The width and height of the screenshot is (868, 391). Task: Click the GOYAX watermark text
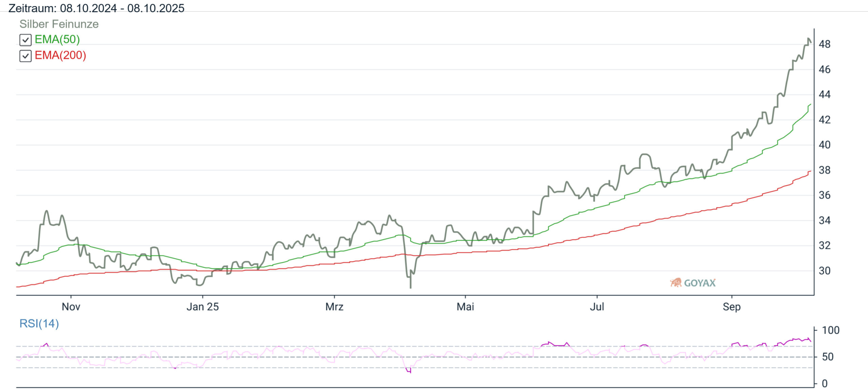[699, 283]
